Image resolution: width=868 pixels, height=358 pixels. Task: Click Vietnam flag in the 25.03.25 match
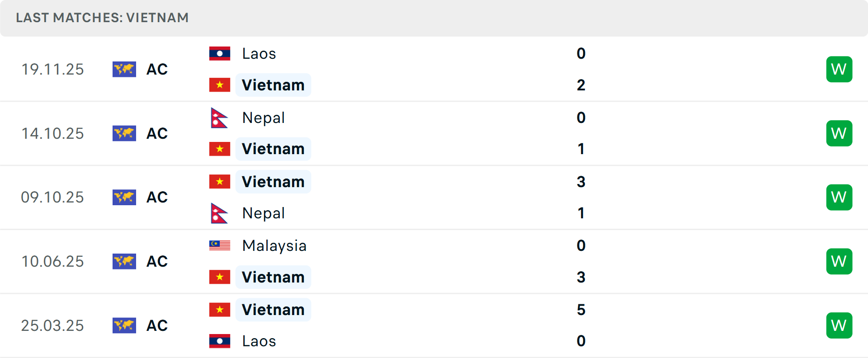click(x=220, y=310)
